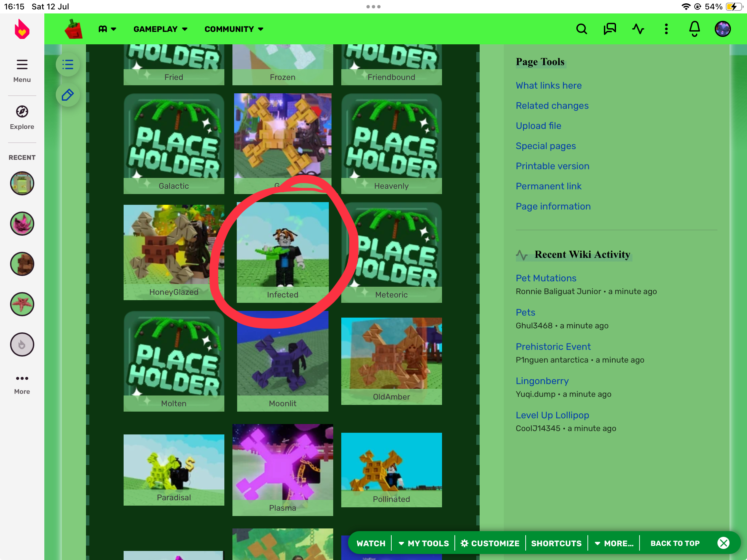The width and height of the screenshot is (747, 560).
Task: Open the hamburger Menu in sidebar
Action: pyautogui.click(x=22, y=71)
